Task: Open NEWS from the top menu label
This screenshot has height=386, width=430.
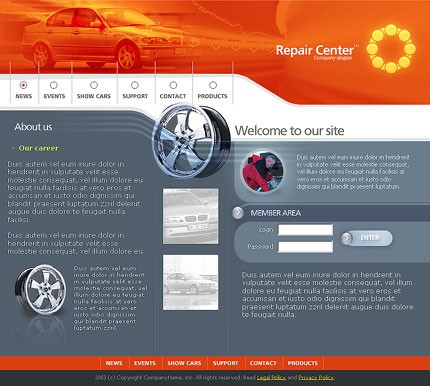Action: tap(24, 96)
